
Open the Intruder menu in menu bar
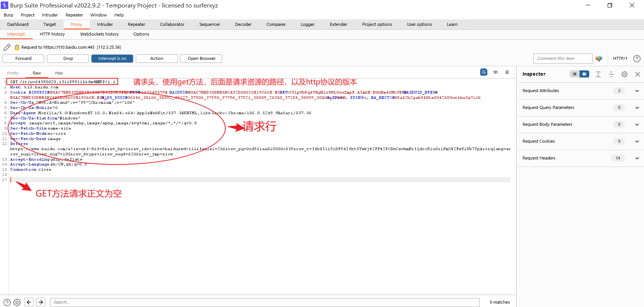tap(50, 15)
